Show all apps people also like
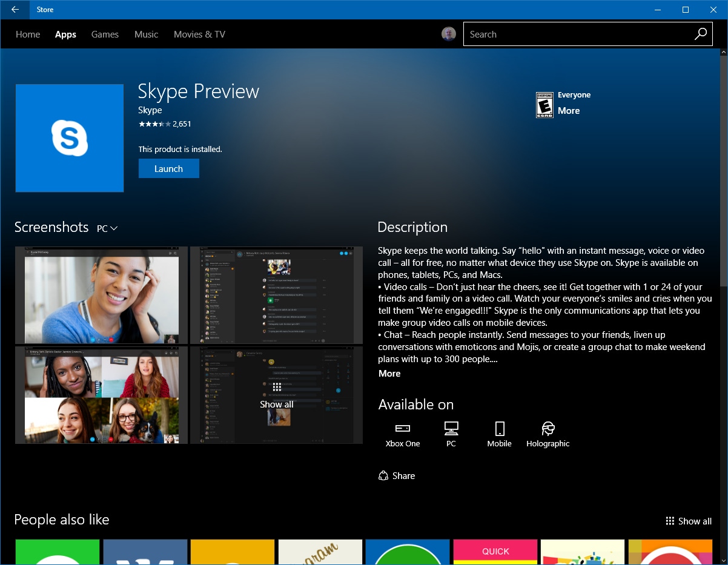Image resolution: width=728 pixels, height=565 pixels. 689,521
